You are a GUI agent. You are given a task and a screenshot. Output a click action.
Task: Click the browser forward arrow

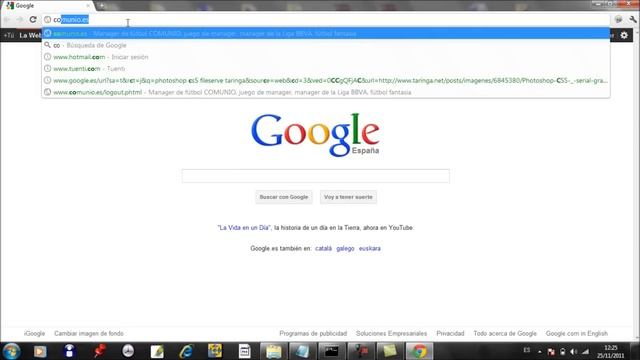click(20, 20)
